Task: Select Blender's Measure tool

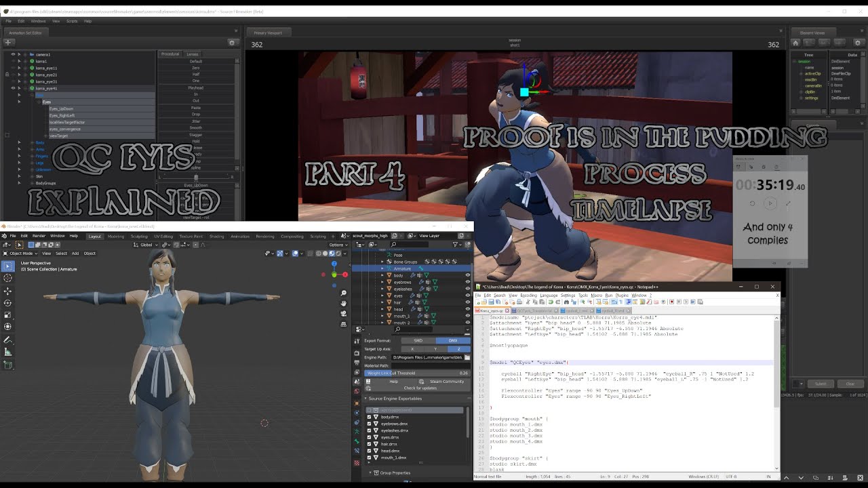Action: [7, 352]
